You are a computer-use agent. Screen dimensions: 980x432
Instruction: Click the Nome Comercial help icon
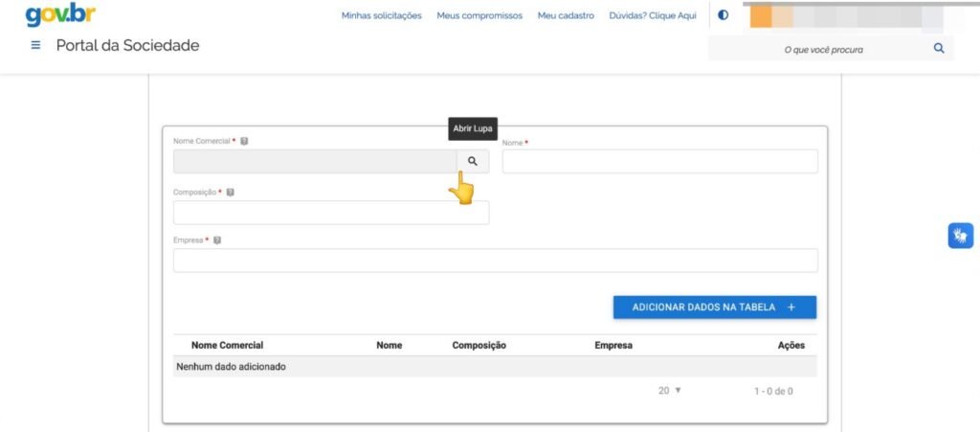coord(245,141)
